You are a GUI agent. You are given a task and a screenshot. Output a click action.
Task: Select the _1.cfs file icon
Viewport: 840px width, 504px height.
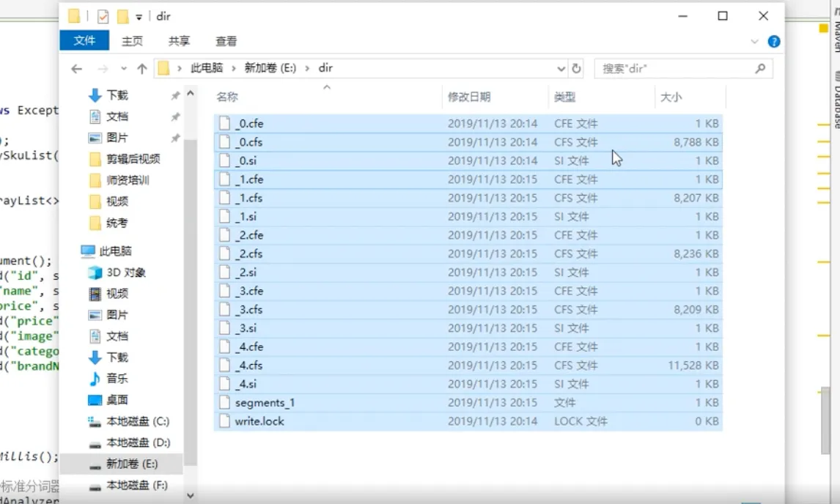[x=225, y=199]
